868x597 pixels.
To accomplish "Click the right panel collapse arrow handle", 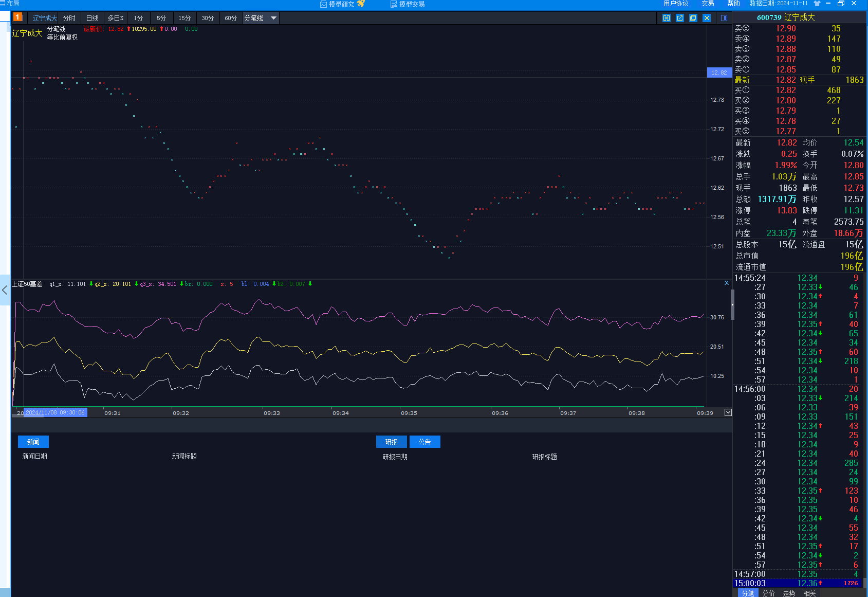I will tap(732, 304).
